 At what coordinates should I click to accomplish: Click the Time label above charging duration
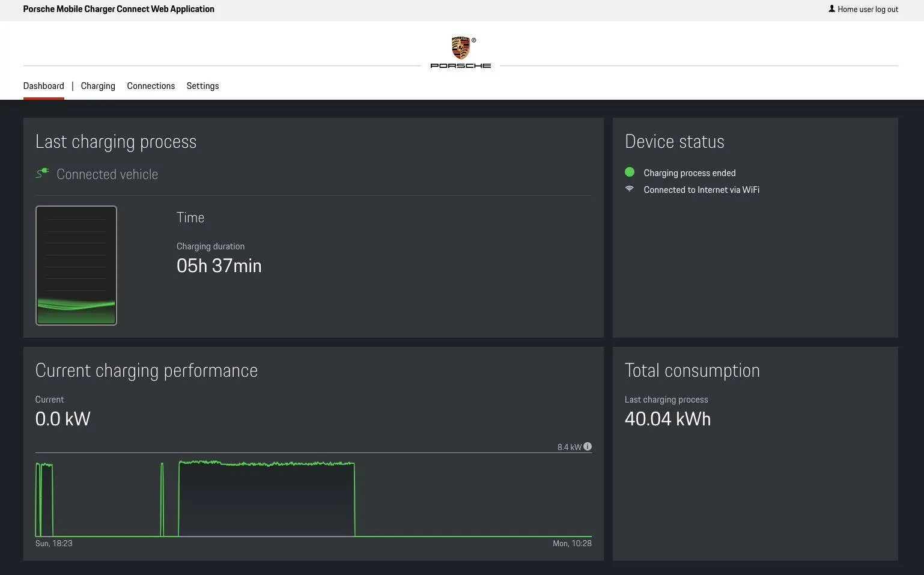coord(190,218)
